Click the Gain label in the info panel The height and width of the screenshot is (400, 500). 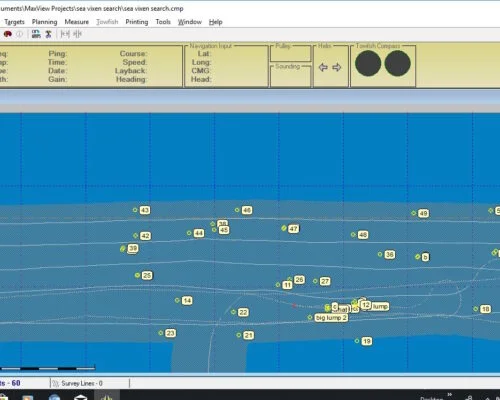(x=57, y=79)
